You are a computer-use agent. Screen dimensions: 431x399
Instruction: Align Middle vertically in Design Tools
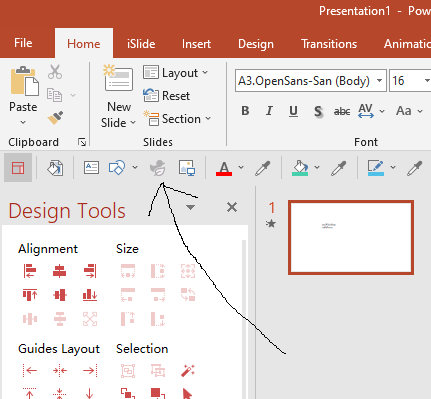[60, 295]
